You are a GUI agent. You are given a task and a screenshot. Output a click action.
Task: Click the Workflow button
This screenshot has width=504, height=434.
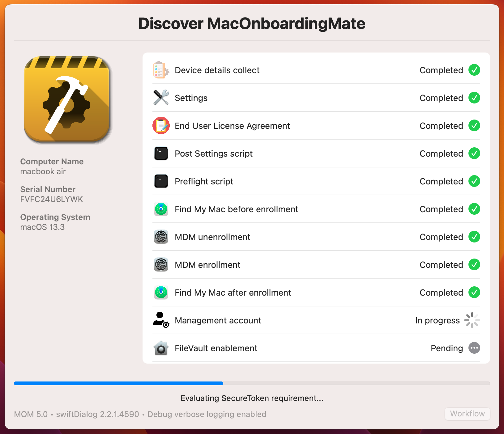[467, 414]
